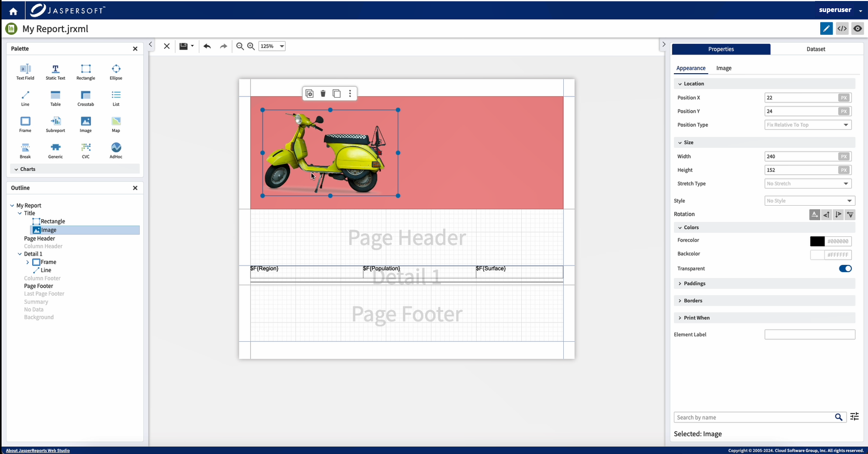Select the Crosstab palette element
This screenshot has height=454, width=868.
coord(86,98)
